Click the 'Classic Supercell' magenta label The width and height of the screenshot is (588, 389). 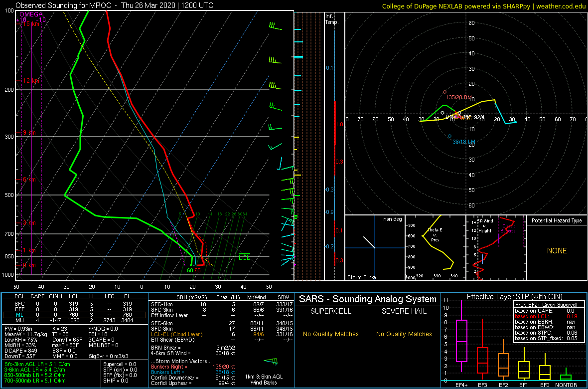508,228
